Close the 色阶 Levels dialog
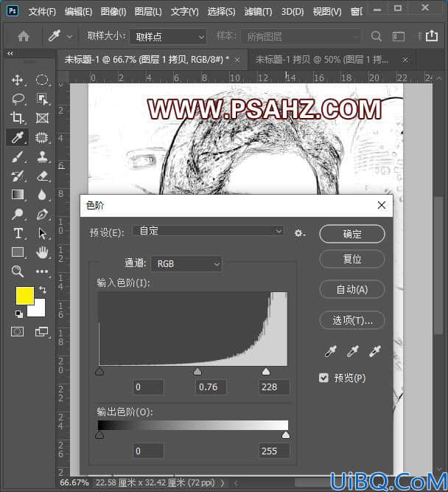The height and width of the screenshot is (492, 448). coord(382,205)
